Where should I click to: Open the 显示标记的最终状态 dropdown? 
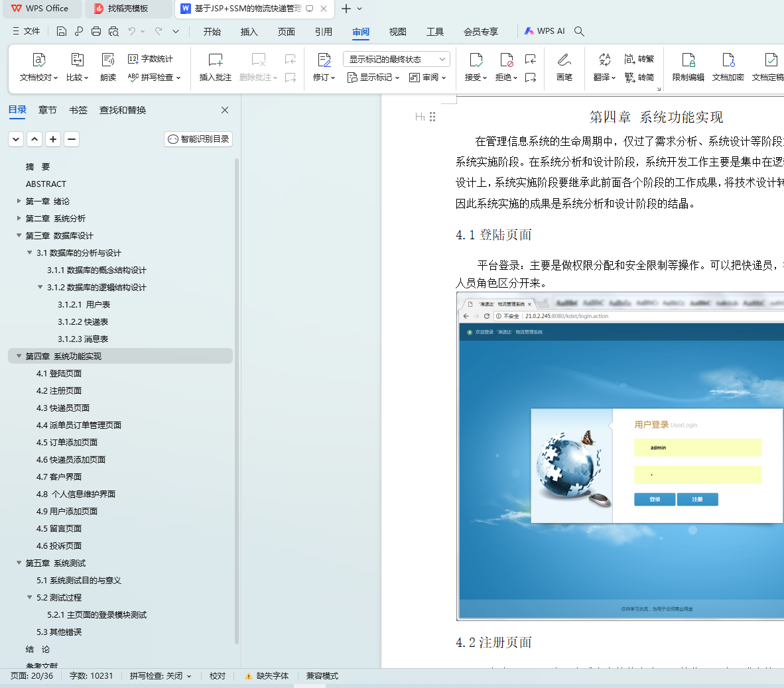(397, 59)
